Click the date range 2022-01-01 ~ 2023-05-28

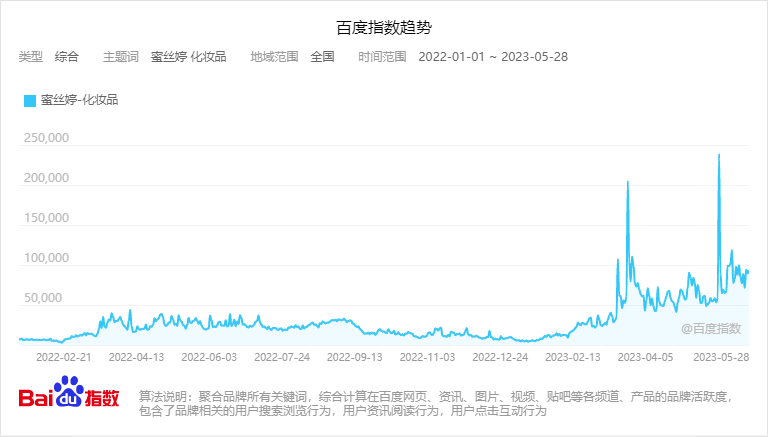pos(493,57)
